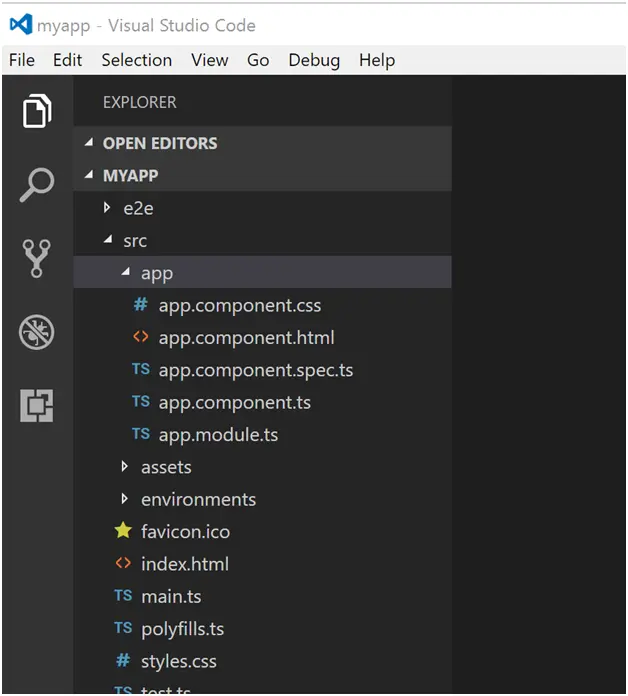Open file app.component.spec.ts
Viewport: 628px width, 696px height.
point(256,371)
